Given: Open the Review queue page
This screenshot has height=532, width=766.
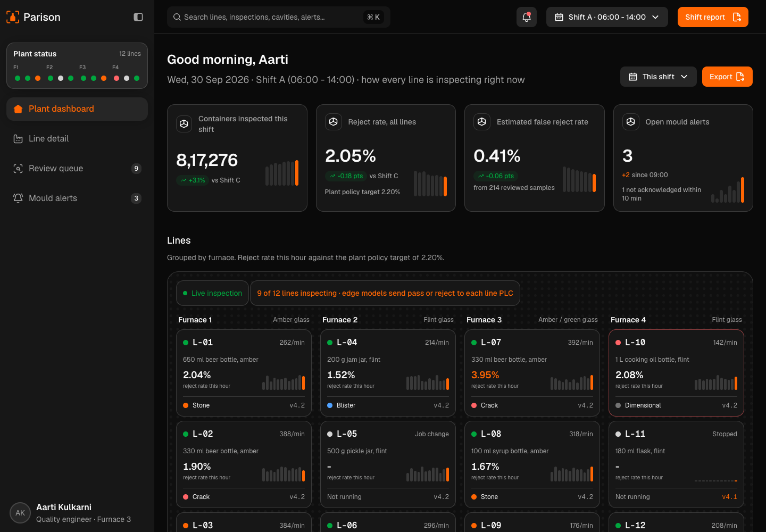Looking at the screenshot, I should pos(77,169).
